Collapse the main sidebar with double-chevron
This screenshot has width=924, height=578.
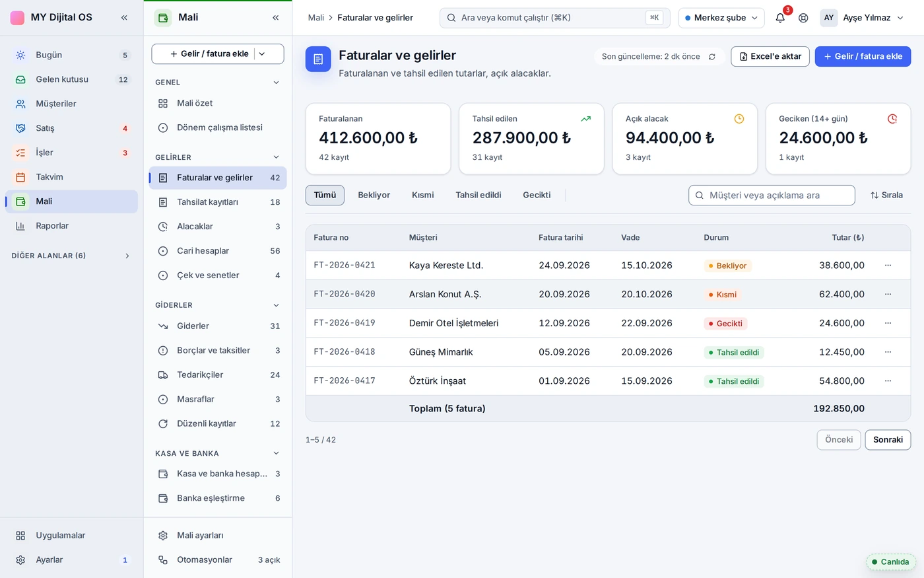point(124,17)
